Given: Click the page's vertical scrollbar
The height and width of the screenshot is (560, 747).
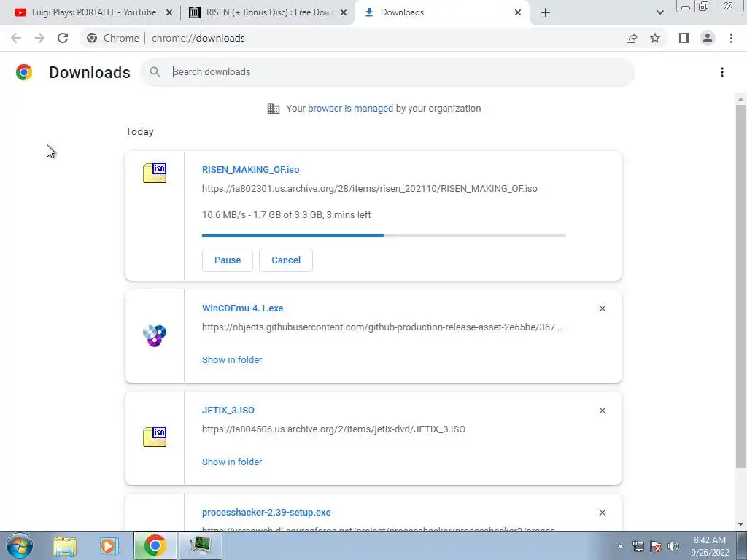Looking at the screenshot, I should (x=740, y=286).
